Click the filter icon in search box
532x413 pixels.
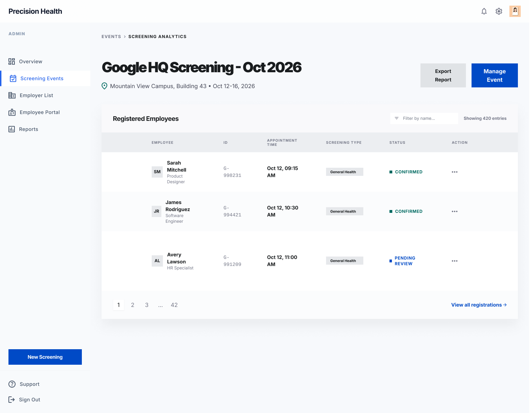coord(397,118)
